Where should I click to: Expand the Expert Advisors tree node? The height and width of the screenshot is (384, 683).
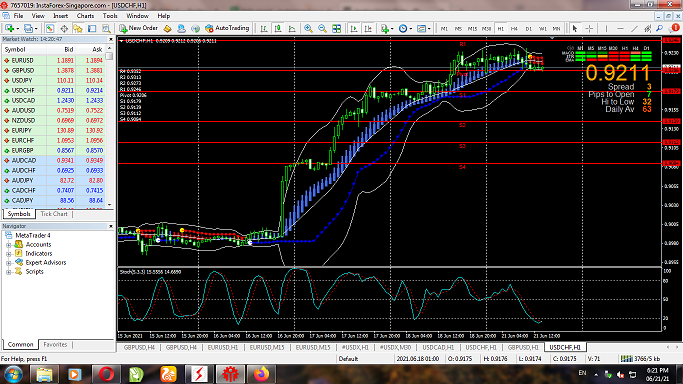[8, 263]
